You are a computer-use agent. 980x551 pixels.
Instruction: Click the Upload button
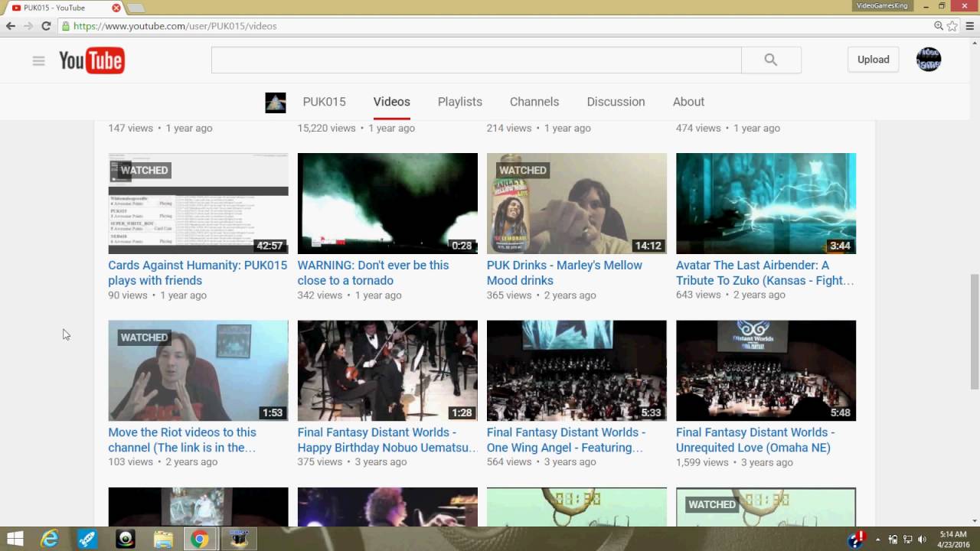pos(873,60)
